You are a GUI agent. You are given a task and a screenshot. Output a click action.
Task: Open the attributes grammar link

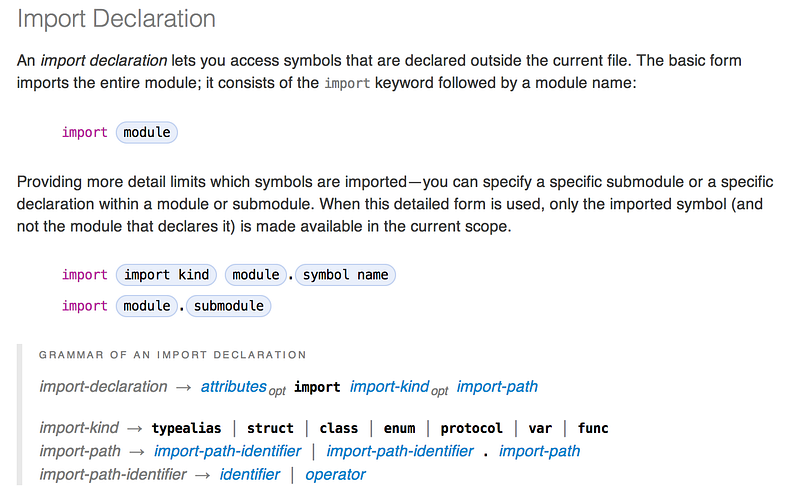[x=233, y=387]
